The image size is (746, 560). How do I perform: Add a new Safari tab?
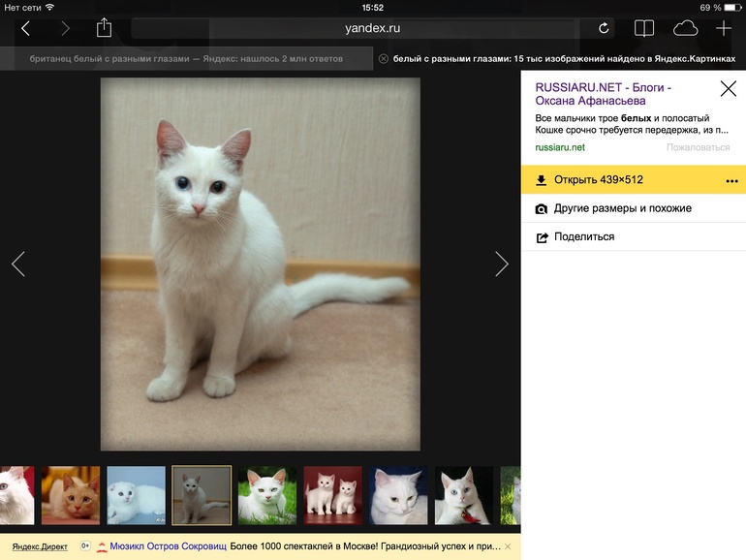coord(724,29)
